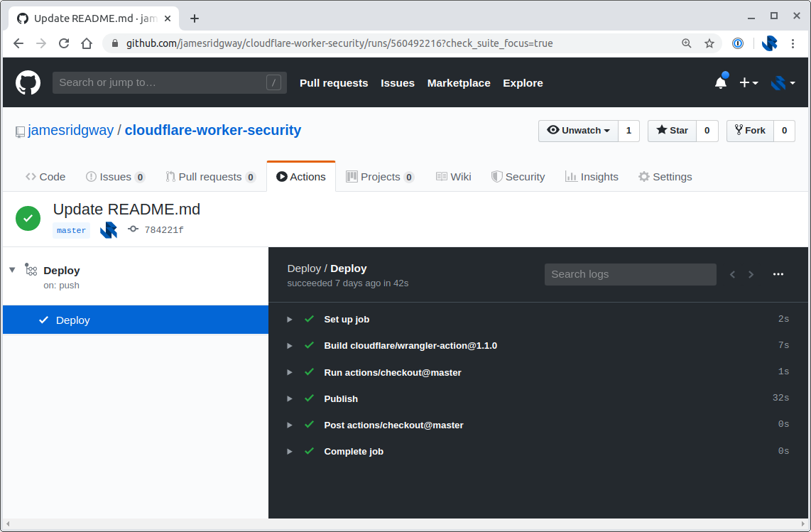The width and height of the screenshot is (811, 532).
Task: Open a new browser tab
Action: click(x=195, y=18)
